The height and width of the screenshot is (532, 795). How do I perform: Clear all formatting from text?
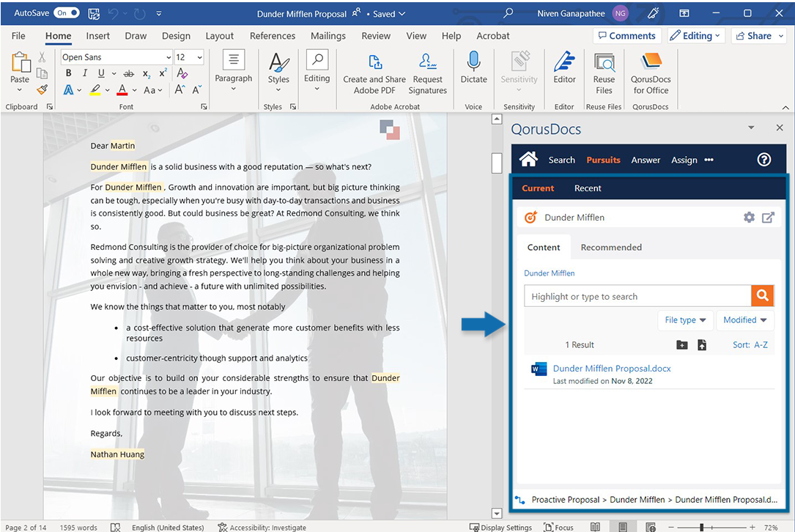click(x=182, y=73)
